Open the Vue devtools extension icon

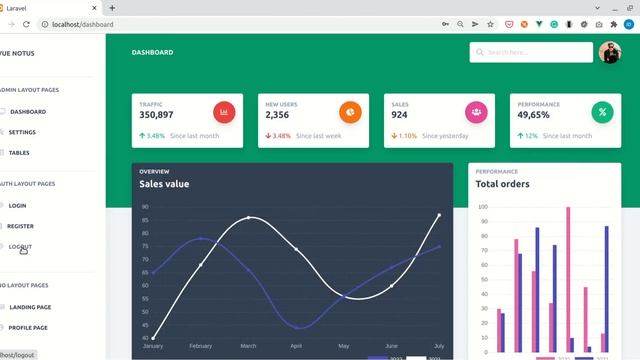539,24
